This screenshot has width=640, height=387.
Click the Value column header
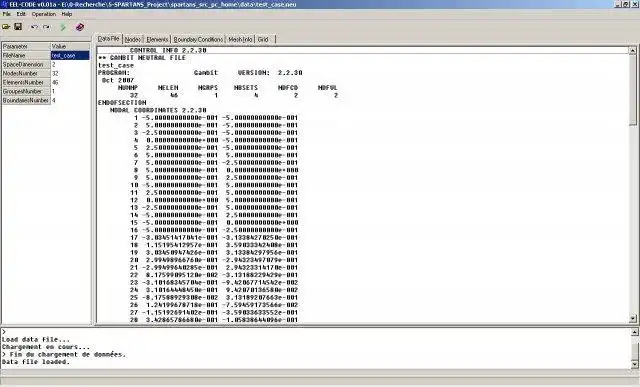70,47
